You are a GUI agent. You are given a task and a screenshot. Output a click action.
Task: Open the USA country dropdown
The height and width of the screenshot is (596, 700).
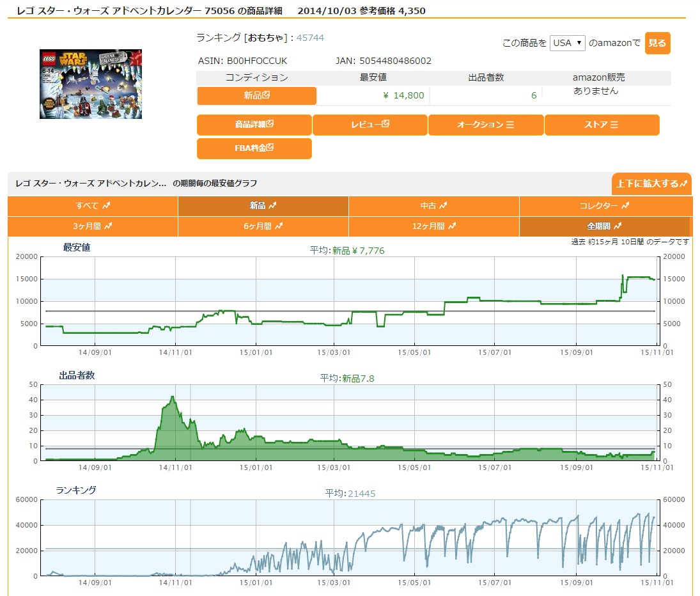[567, 43]
